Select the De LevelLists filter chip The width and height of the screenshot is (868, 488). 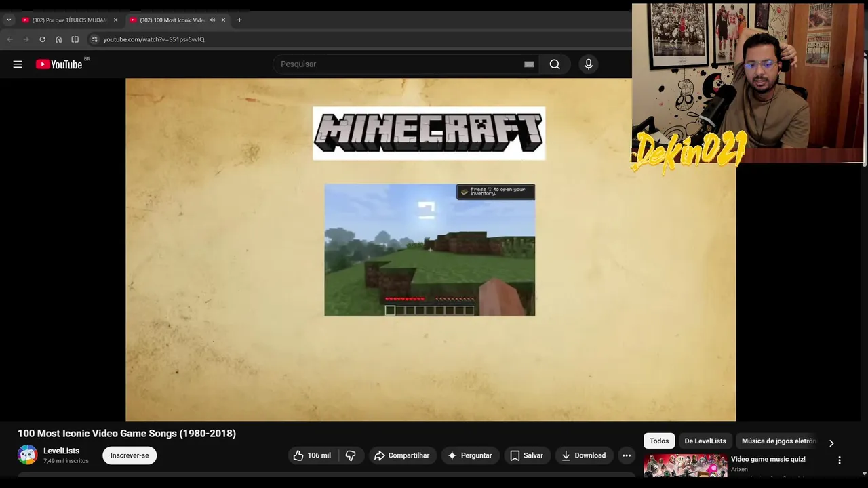705,441
